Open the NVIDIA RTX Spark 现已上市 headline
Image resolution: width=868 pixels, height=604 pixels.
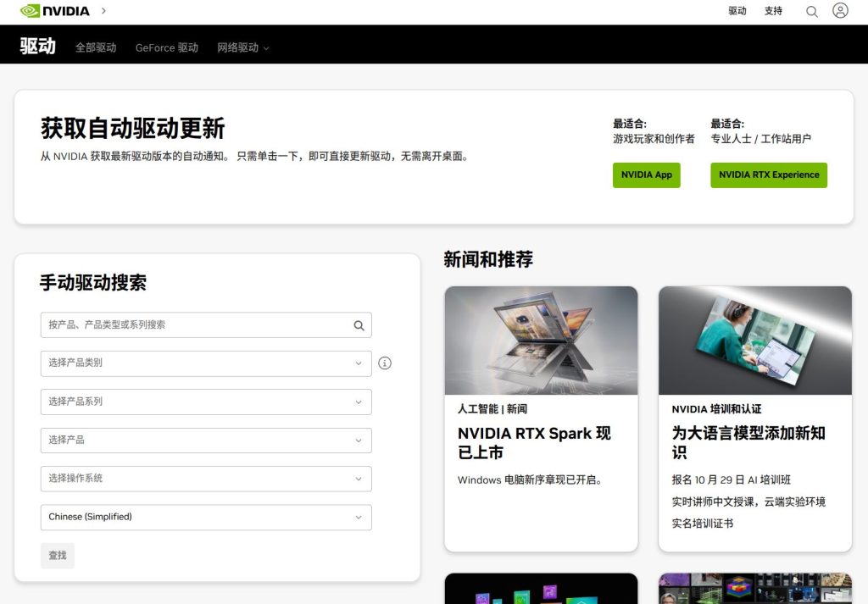click(x=534, y=442)
